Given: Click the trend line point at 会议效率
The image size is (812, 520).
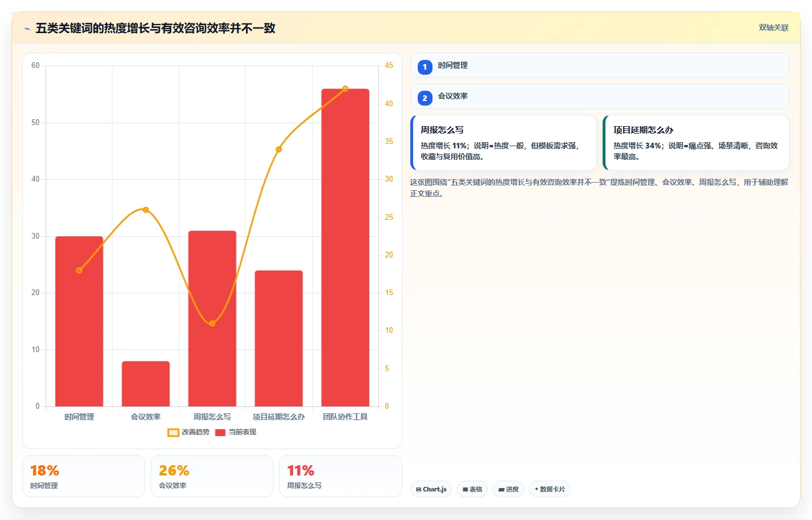Looking at the screenshot, I should [x=146, y=210].
